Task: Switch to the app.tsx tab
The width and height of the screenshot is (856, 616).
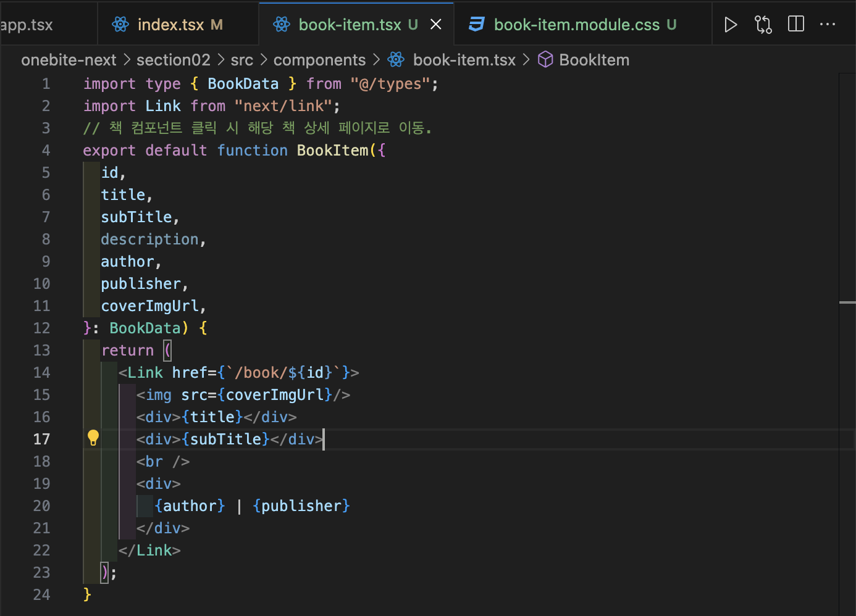Action: pos(48,25)
